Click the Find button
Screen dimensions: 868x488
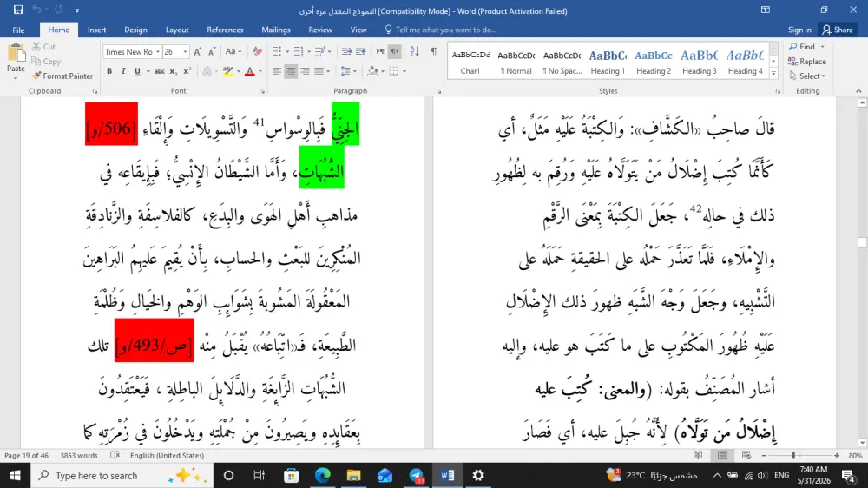pos(802,47)
